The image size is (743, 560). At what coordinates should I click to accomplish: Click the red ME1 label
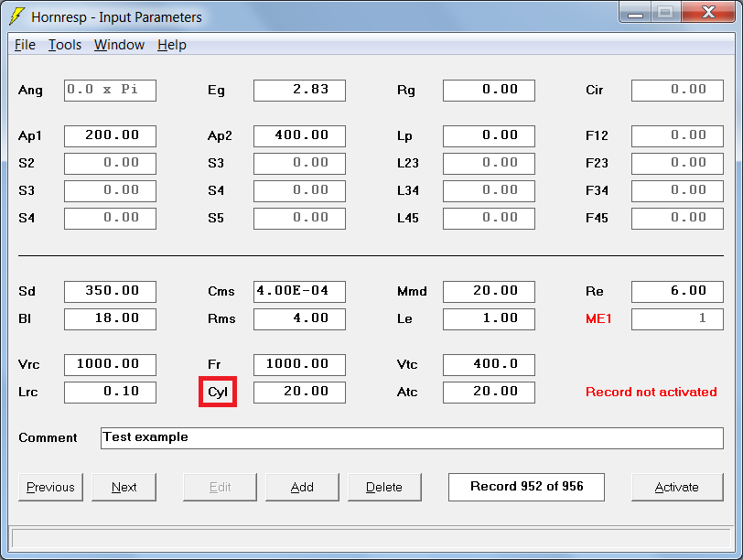pos(598,318)
